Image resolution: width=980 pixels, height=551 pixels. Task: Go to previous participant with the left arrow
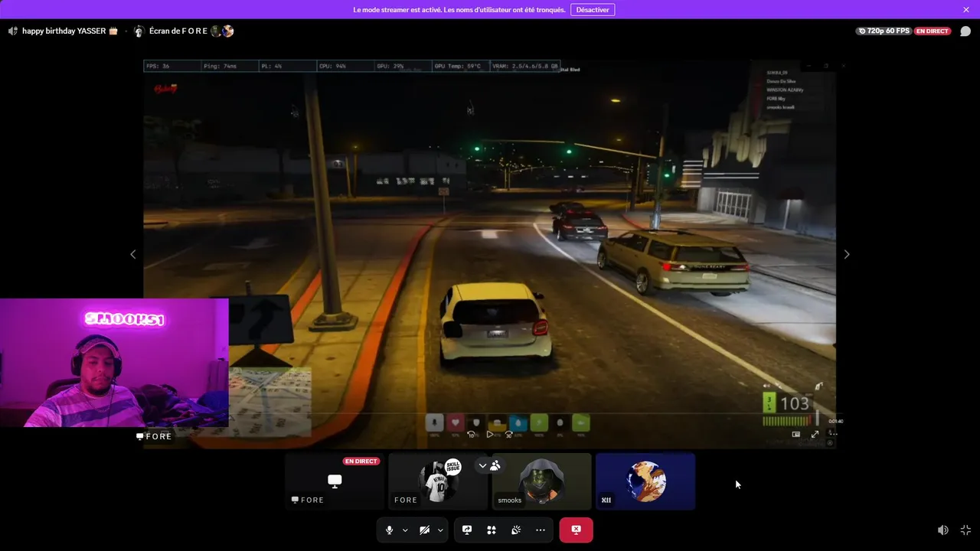point(132,254)
